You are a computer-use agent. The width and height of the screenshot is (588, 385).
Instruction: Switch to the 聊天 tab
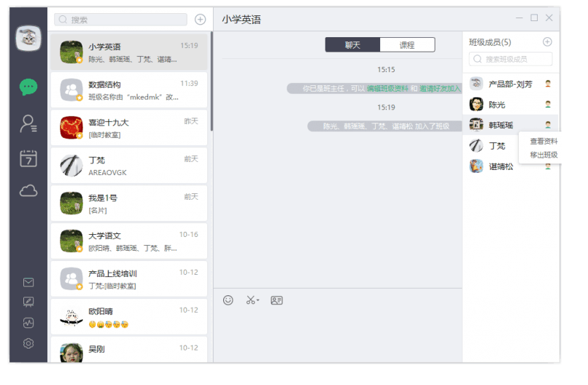[x=352, y=45]
